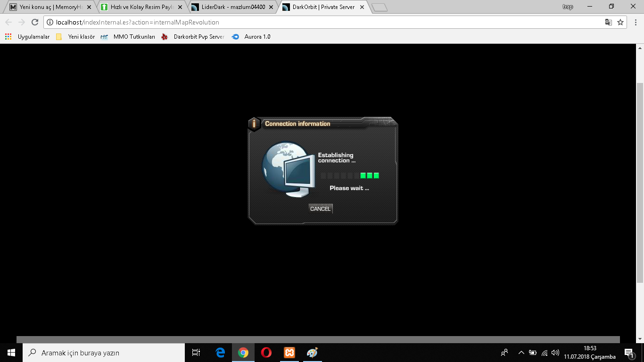Open the 'Darkorbit Pvp Server' bookmark
This screenshot has width=644, height=362.
pyautogui.click(x=192, y=37)
